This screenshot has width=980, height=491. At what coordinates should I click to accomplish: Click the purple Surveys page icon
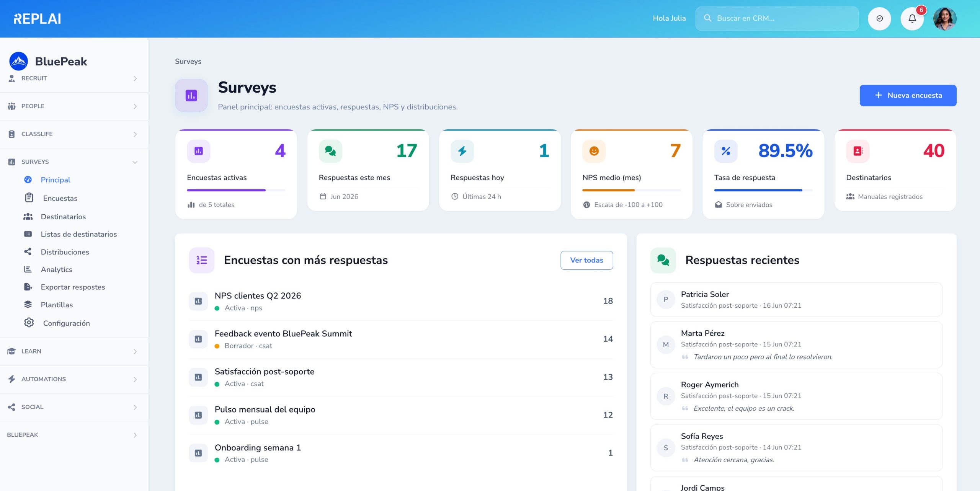point(191,95)
